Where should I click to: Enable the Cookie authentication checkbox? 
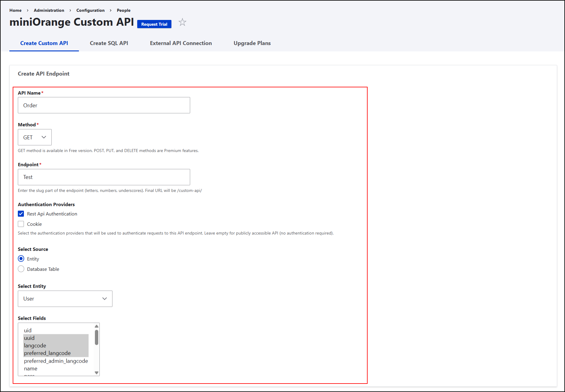pyautogui.click(x=21, y=224)
